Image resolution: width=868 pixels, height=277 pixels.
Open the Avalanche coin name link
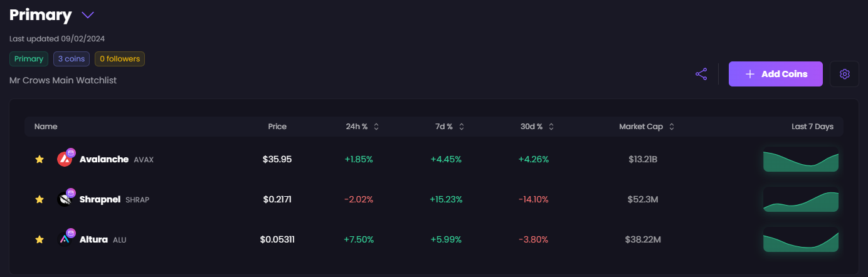(103, 159)
